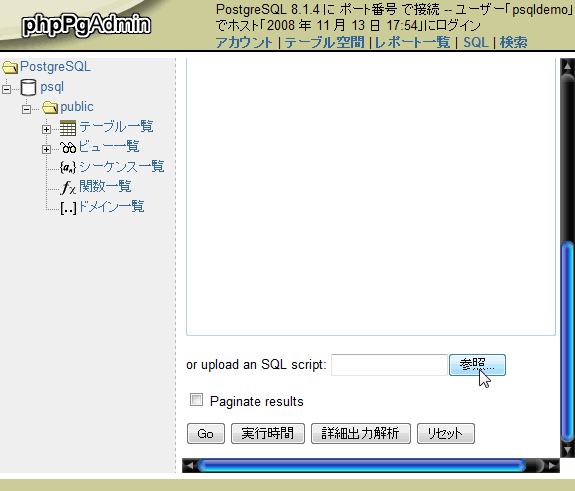The height and width of the screenshot is (491, 575).
Task: Collapse the public schema tree node
Action: pos(26,109)
